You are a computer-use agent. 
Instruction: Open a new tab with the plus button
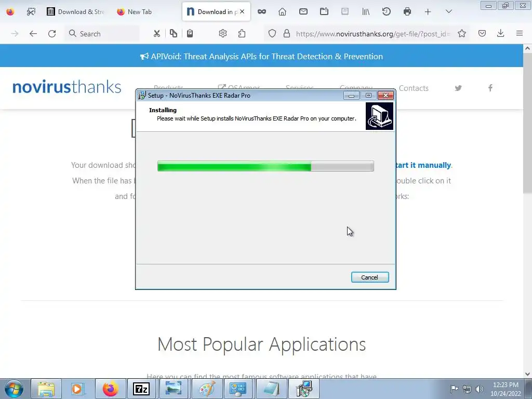pos(428,12)
